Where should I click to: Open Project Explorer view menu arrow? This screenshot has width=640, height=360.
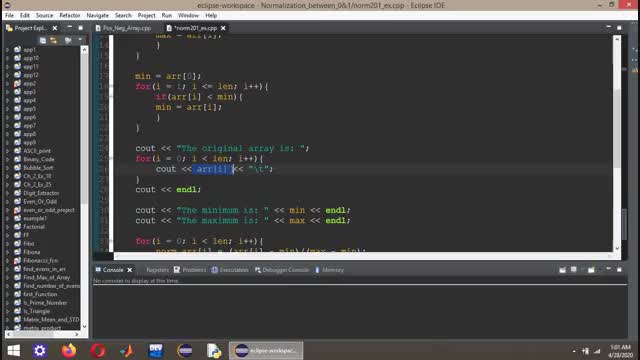point(80,40)
